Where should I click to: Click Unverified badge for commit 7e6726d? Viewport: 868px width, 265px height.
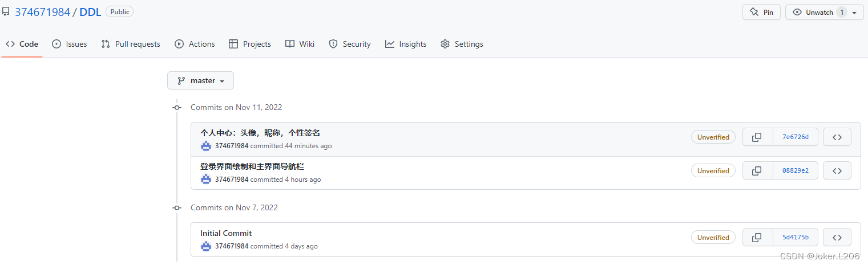713,137
